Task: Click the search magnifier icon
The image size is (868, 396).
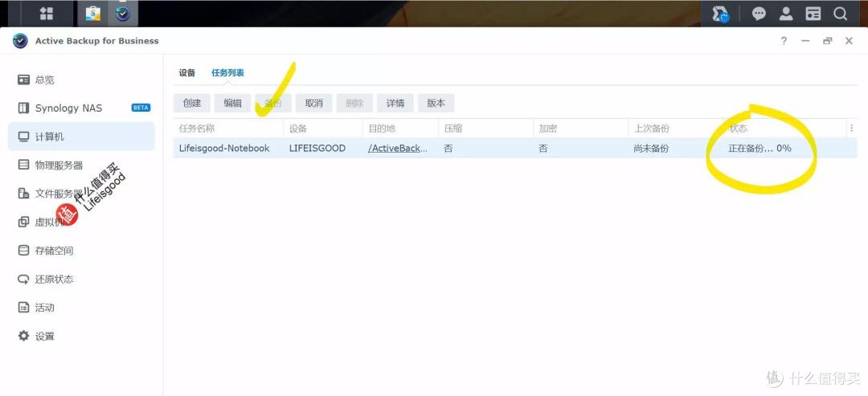Action: tap(841, 14)
